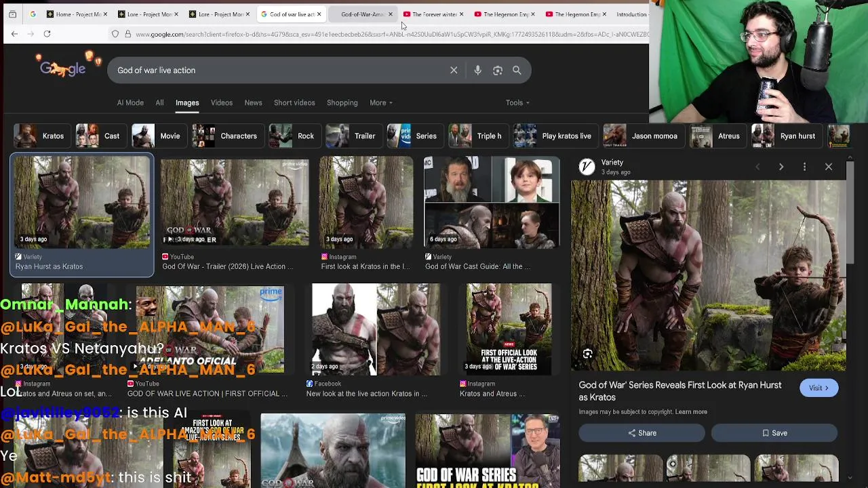Screen dimensions: 868x488
Task: Select the Images tab
Action: pos(187,103)
